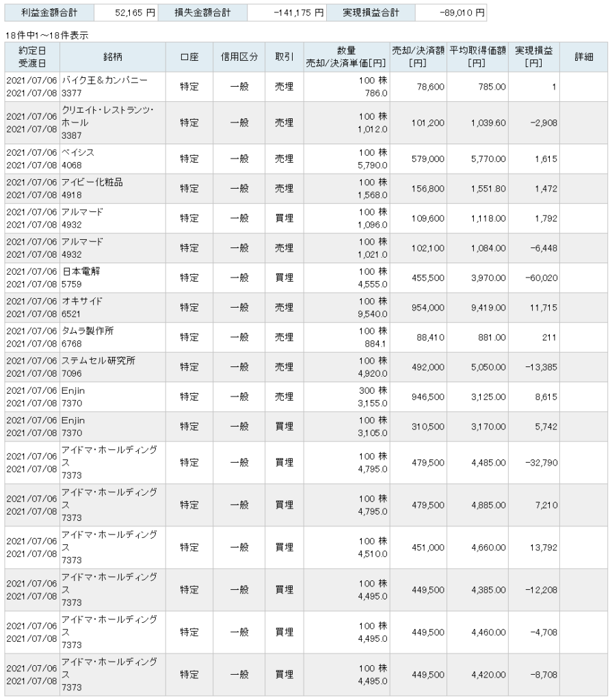610x700 pixels.
Task: Click the 銘柄 column header
Action: (113, 57)
